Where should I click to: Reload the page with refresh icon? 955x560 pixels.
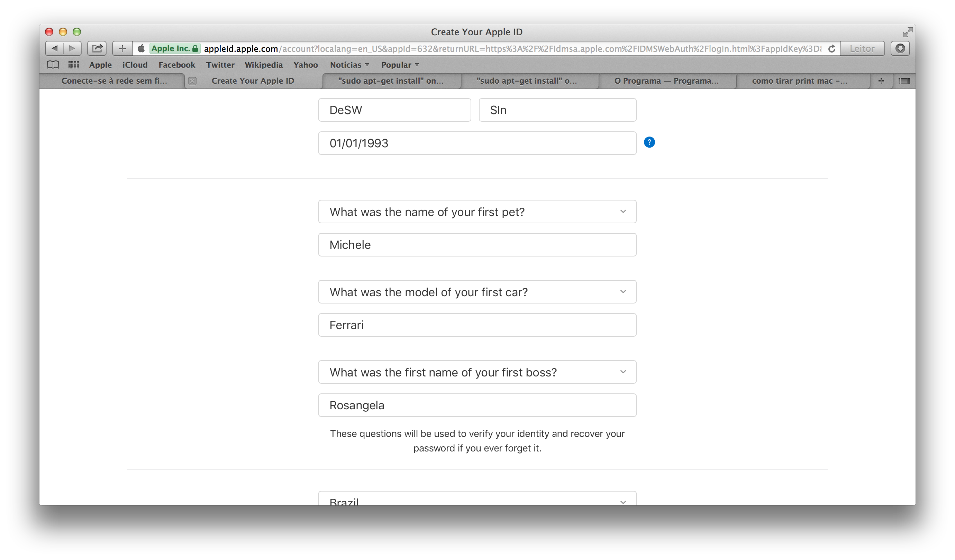click(x=831, y=48)
